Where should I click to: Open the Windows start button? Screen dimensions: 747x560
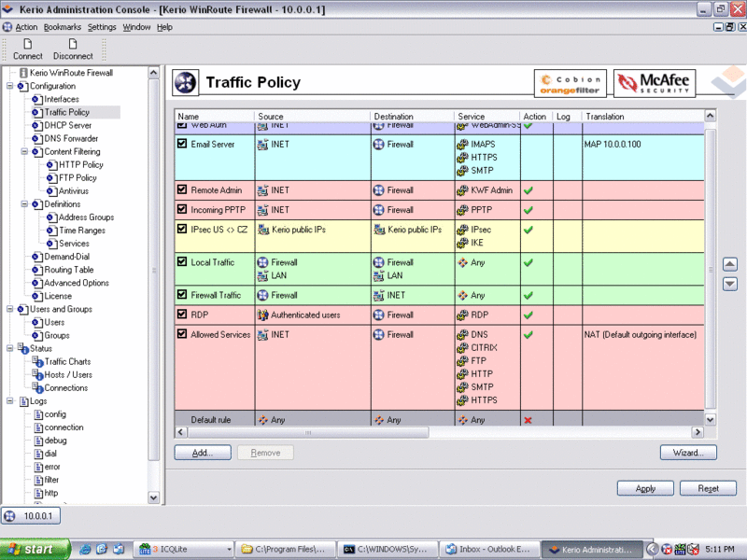click(x=35, y=549)
